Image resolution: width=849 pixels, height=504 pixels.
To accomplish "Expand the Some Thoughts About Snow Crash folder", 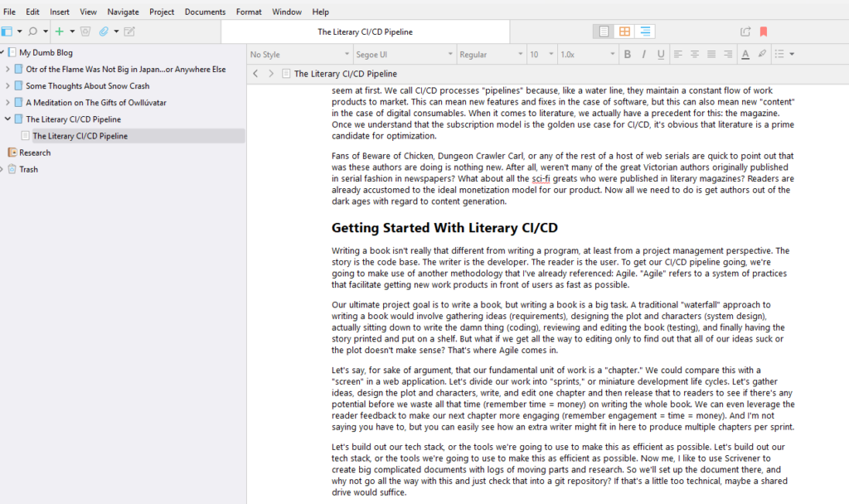I will click(x=7, y=86).
